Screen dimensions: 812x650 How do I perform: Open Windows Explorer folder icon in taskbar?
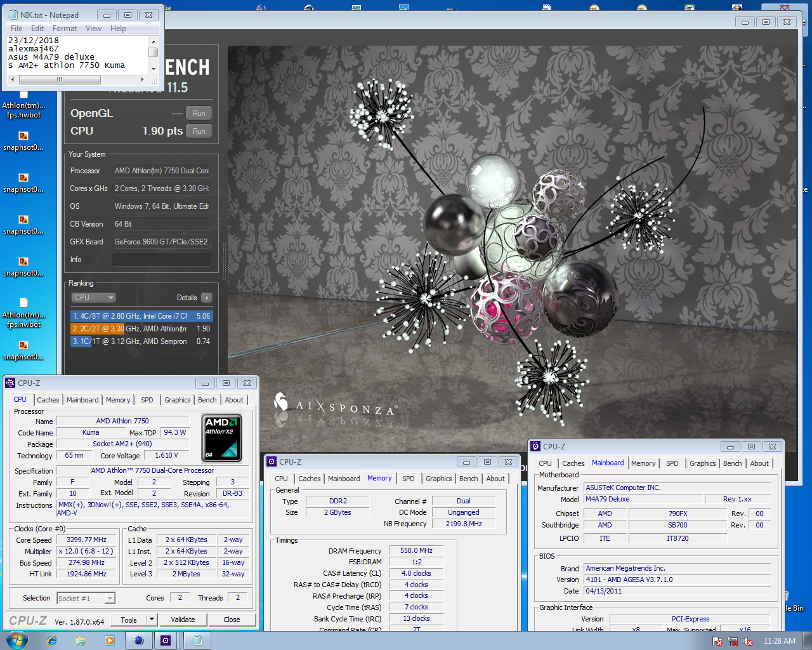tap(81, 640)
